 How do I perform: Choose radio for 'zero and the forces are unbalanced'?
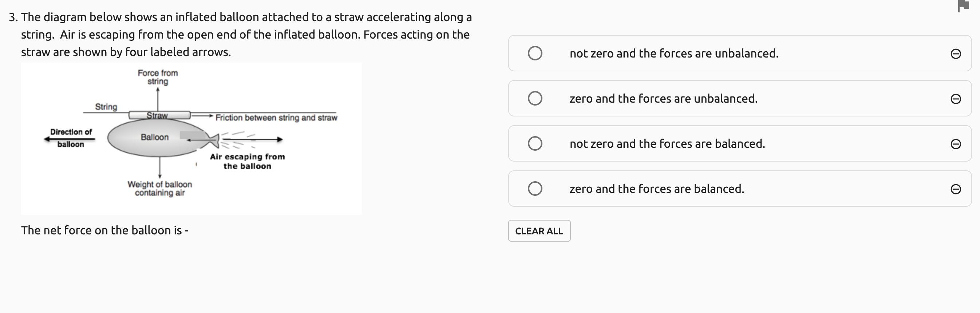click(x=535, y=99)
